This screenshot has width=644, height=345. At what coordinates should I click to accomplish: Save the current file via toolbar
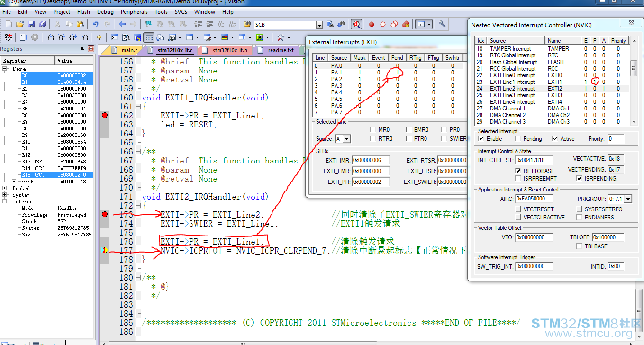[31, 24]
